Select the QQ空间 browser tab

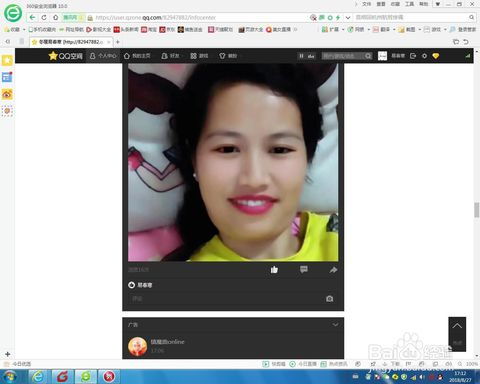[x=71, y=42]
